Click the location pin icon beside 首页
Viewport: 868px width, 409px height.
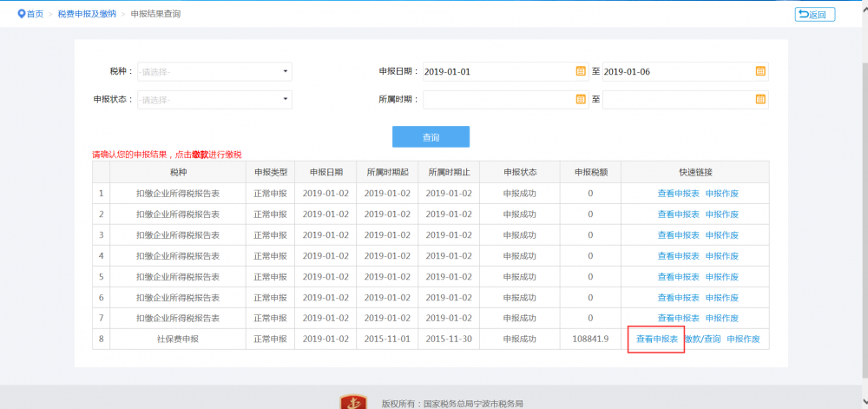tap(22, 14)
